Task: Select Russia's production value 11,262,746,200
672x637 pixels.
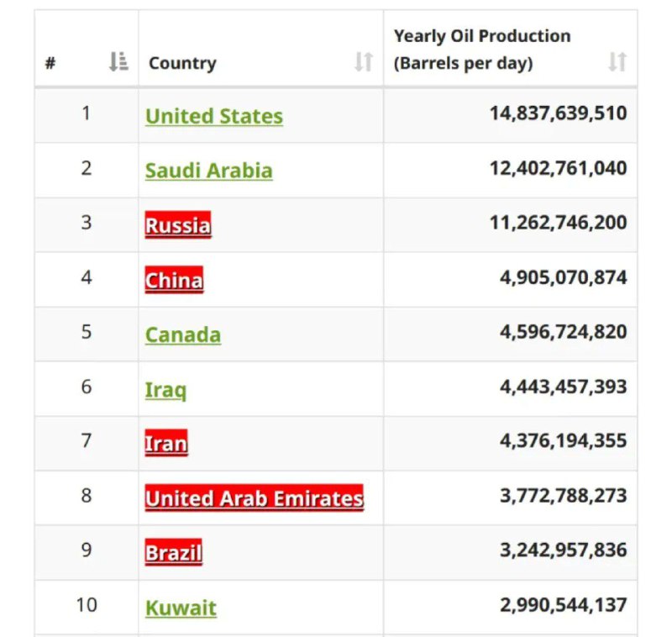Action: pyautogui.click(x=558, y=223)
